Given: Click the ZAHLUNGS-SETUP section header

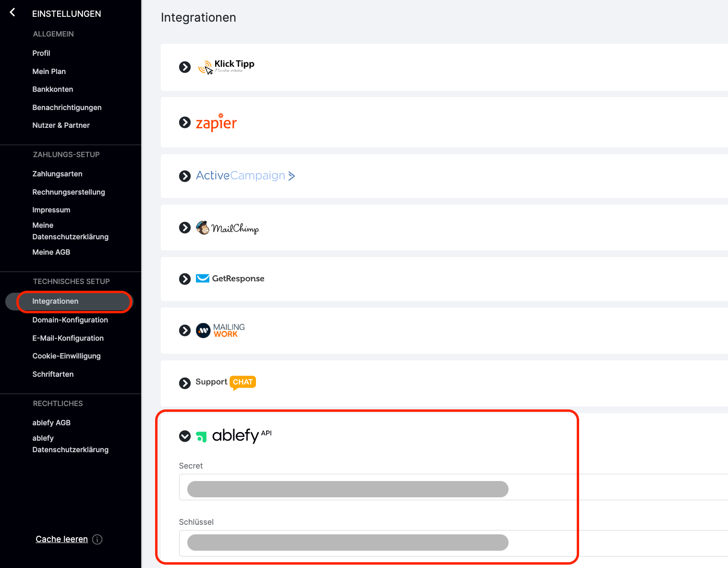Looking at the screenshot, I should tap(66, 155).
